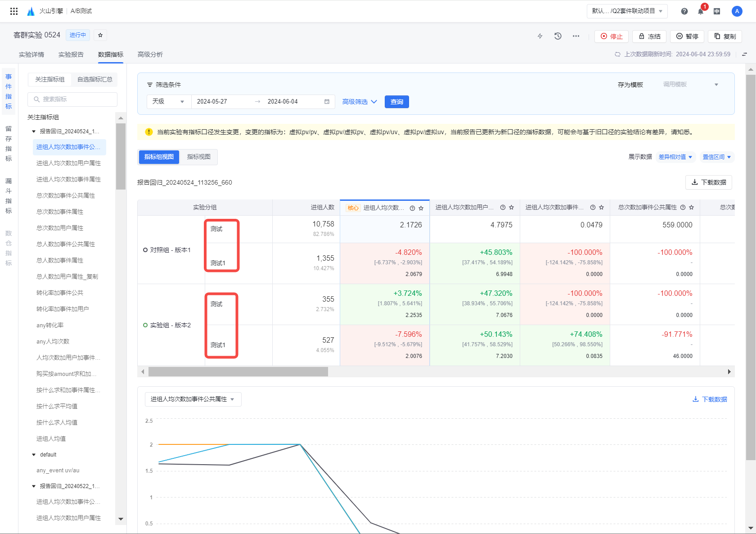This screenshot has width=756, height=534.
Task: Open the project selector 默认.../Q2套件联动项目
Action: pyautogui.click(x=627, y=11)
